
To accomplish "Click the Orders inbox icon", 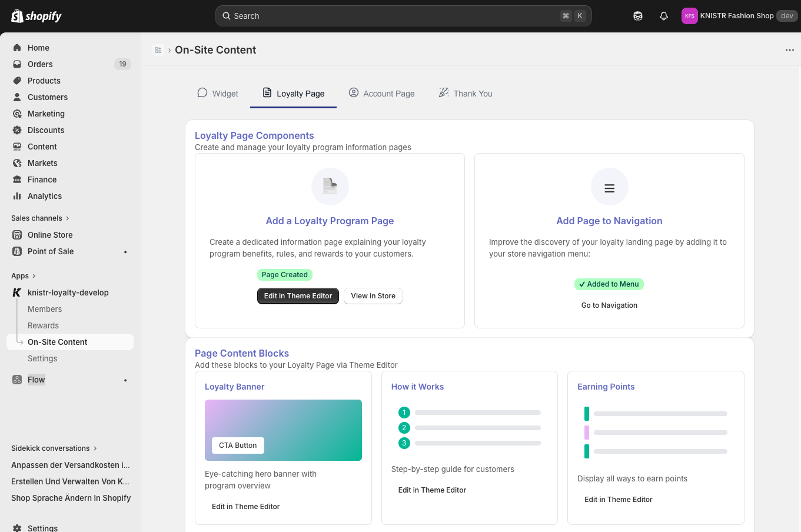I will click(x=17, y=64).
